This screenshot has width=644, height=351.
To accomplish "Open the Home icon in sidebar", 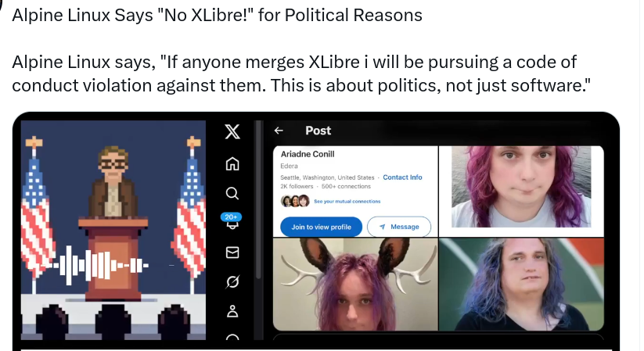I will coord(232,163).
